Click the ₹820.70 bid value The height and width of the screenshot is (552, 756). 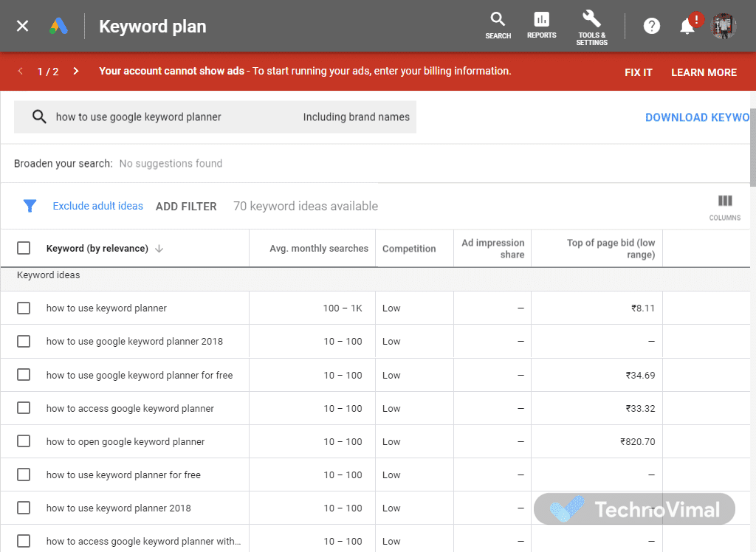637,441
